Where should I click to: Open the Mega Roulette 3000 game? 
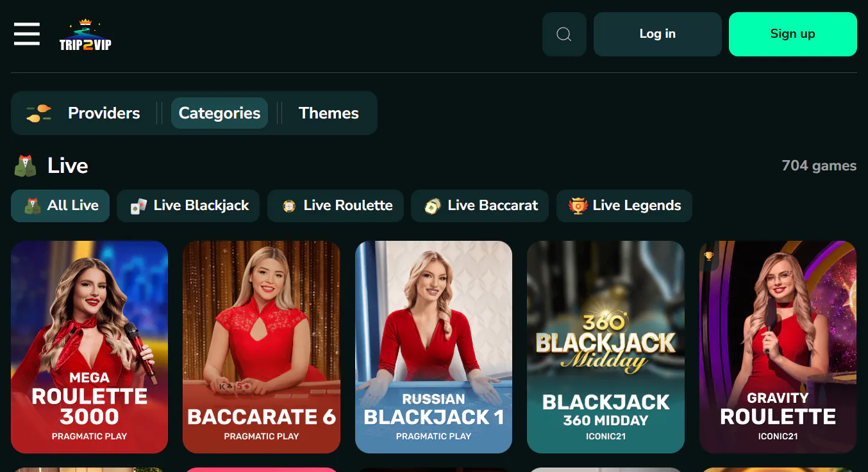click(x=90, y=347)
